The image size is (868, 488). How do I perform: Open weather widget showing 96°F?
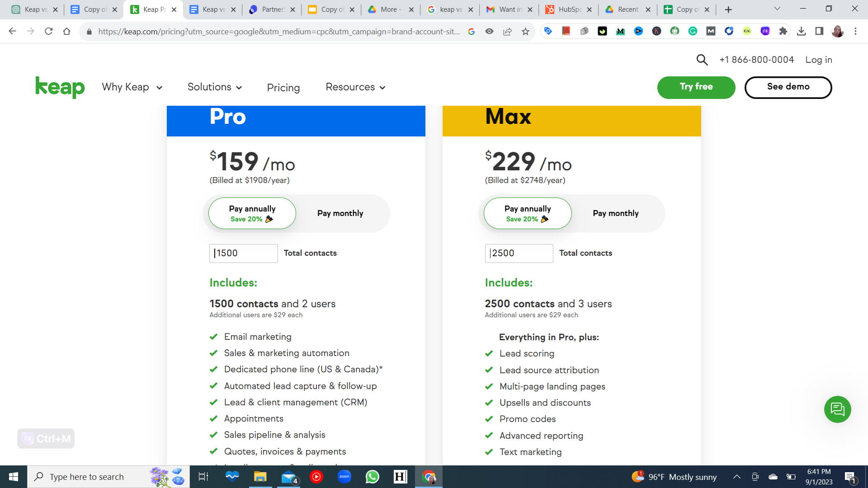[674, 477]
